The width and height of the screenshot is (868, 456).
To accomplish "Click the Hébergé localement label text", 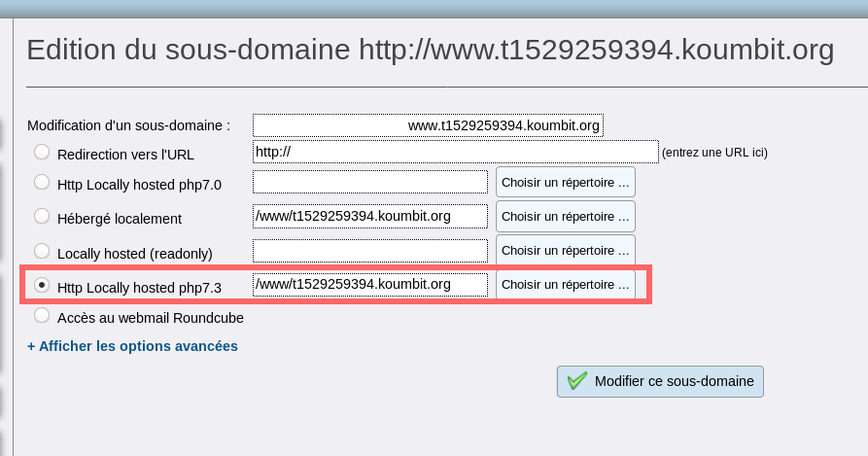I will tap(120, 219).
